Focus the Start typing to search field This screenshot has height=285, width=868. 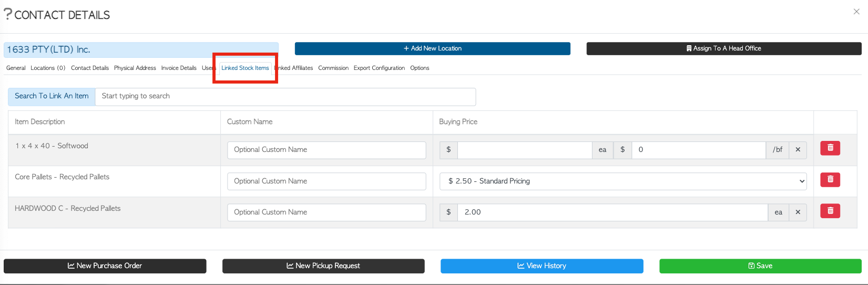(285, 97)
